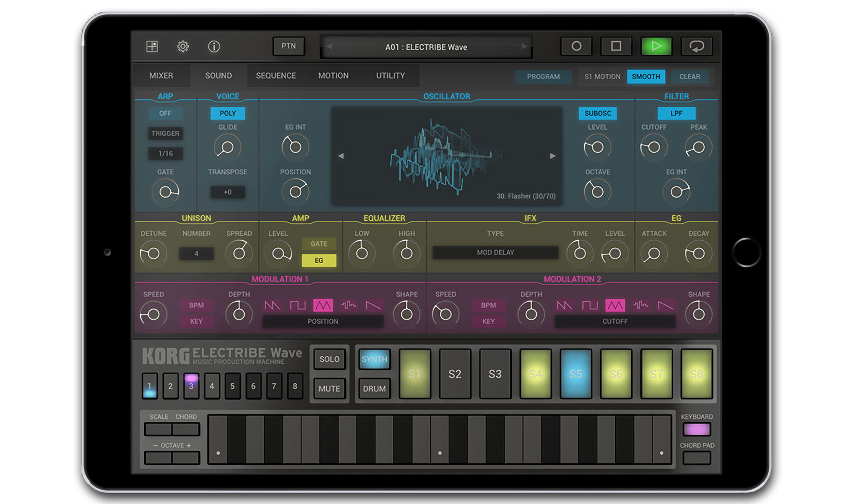This screenshot has height=504, width=853.
Task: Open the settings gear icon
Action: pos(183,46)
